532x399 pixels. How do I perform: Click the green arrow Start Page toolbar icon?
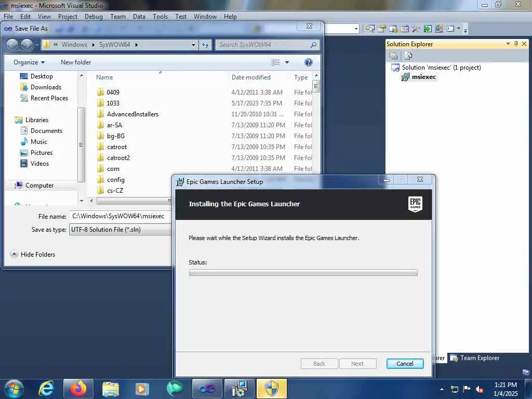click(428, 29)
